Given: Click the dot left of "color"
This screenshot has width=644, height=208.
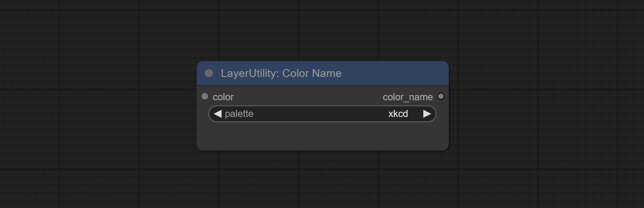Looking at the screenshot, I should click(x=205, y=96).
